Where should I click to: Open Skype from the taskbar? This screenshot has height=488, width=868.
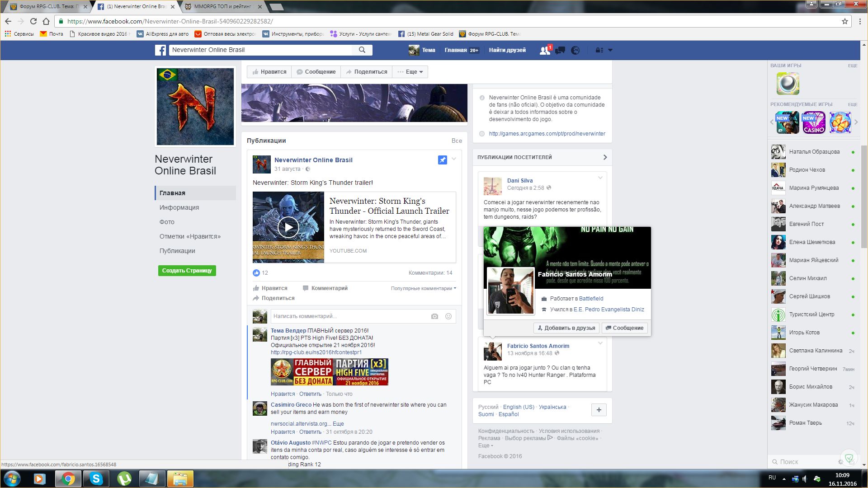point(96,479)
